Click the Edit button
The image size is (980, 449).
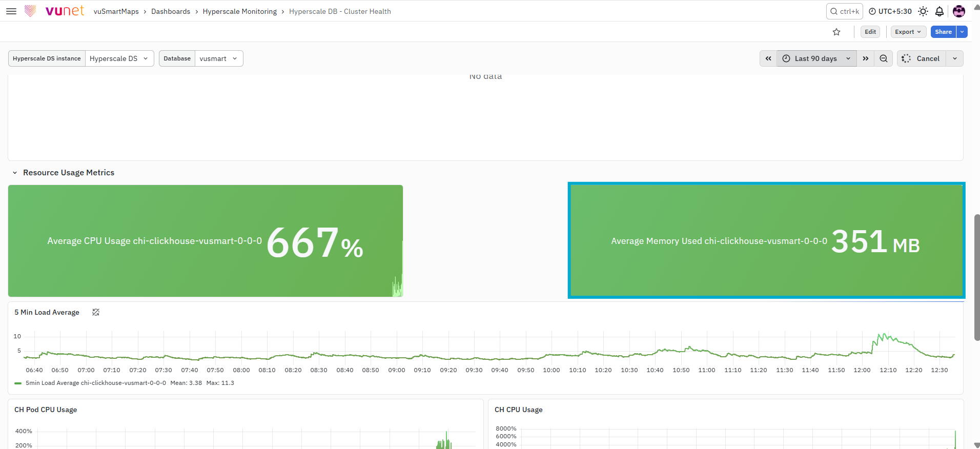point(870,32)
